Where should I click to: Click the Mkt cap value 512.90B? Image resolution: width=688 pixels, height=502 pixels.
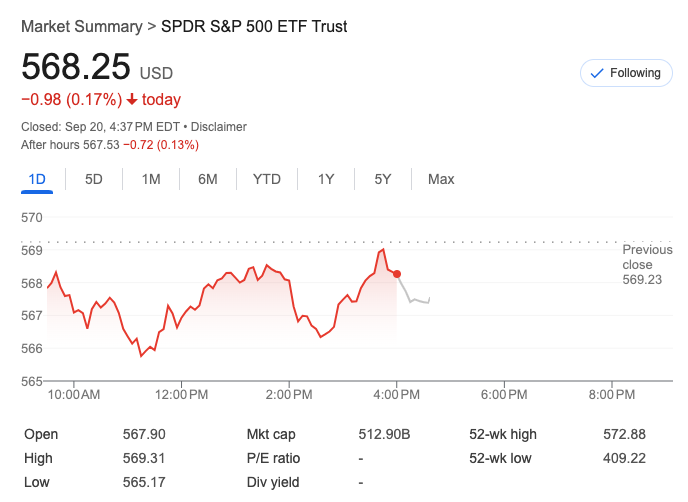[385, 434]
